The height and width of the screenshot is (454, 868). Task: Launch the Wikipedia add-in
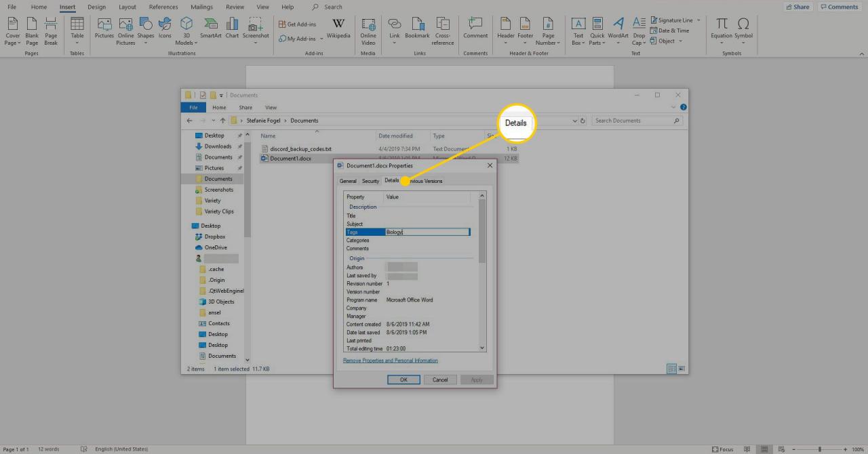point(338,28)
